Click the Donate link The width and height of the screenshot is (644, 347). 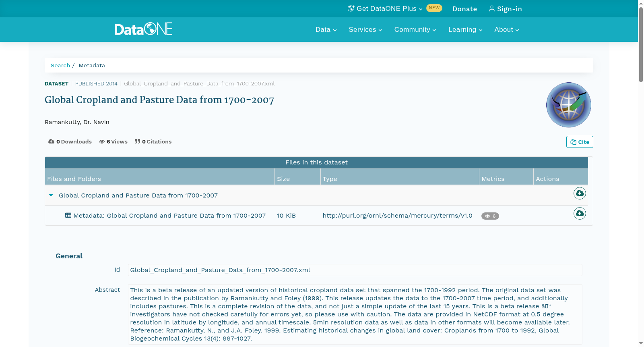tap(464, 9)
